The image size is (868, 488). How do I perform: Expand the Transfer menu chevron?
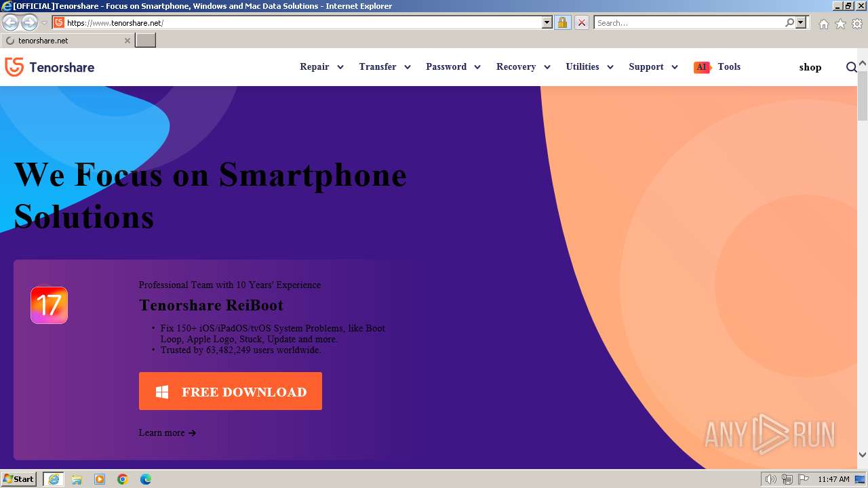click(x=408, y=67)
